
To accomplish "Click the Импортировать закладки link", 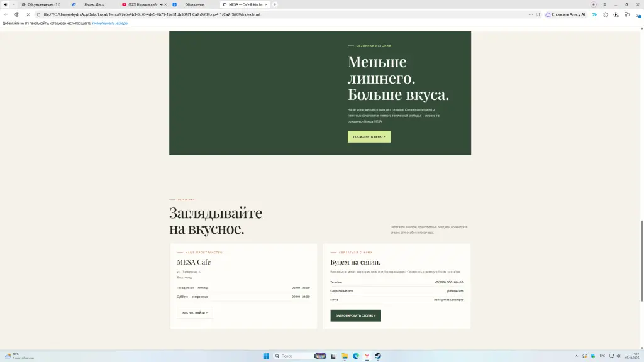I will [110, 23].
